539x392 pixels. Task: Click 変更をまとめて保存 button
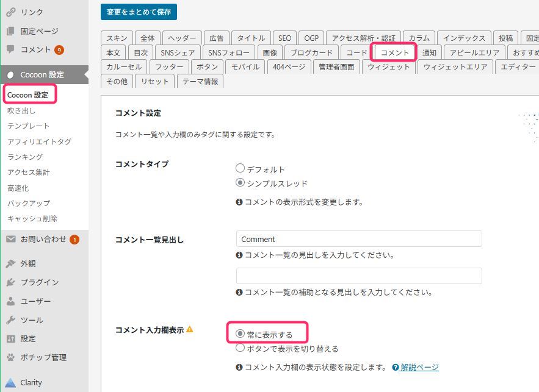click(x=139, y=12)
